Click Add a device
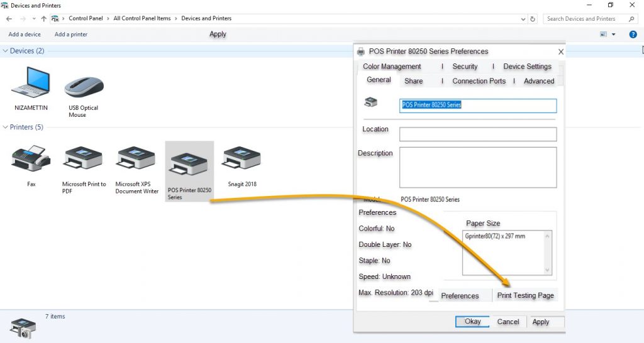 coord(25,35)
